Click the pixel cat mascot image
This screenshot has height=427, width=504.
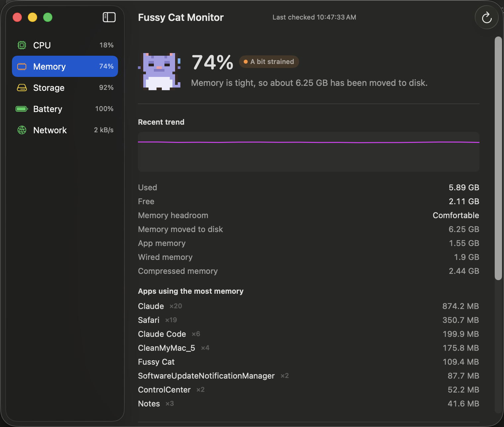159,72
